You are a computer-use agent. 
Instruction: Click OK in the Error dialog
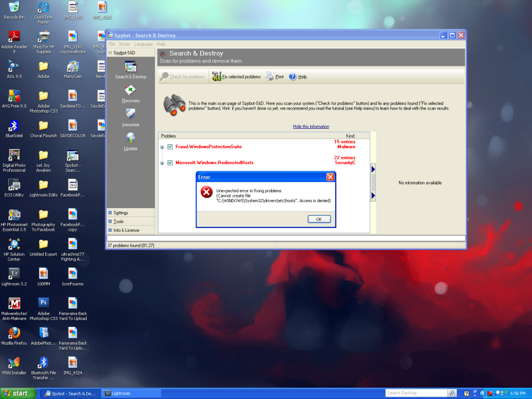319,219
